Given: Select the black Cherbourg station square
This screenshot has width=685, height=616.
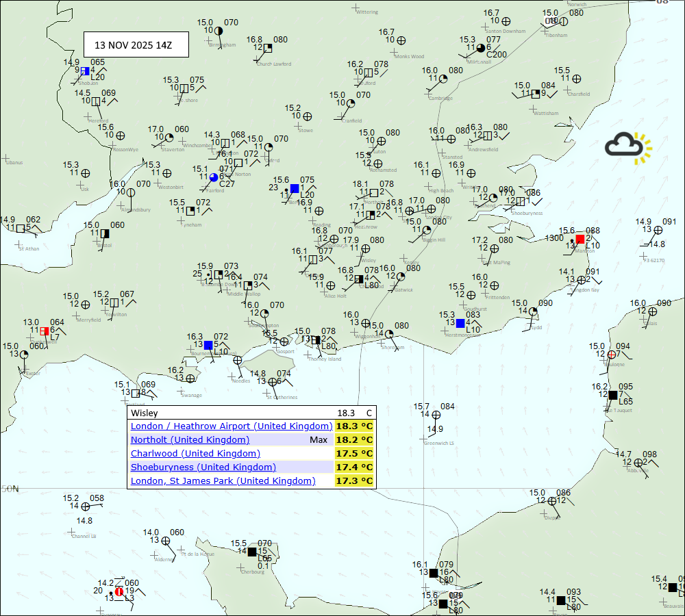Looking at the screenshot, I should 252,552.
